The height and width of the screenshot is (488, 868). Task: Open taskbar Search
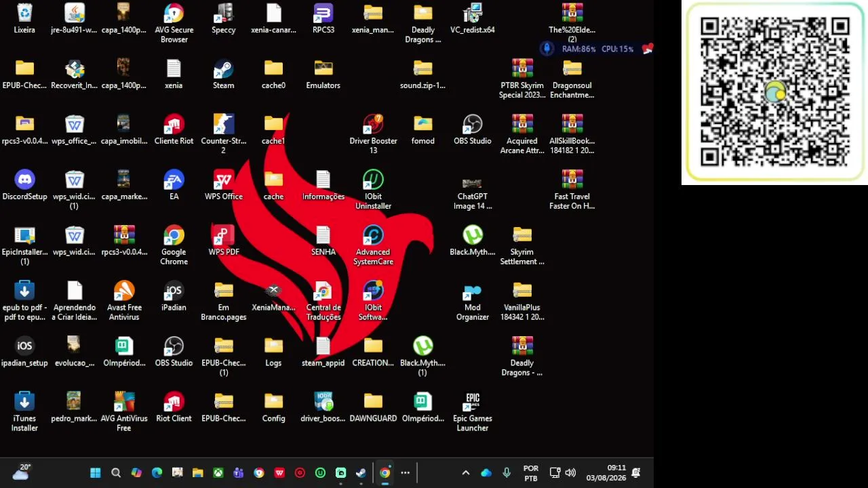[x=116, y=473]
